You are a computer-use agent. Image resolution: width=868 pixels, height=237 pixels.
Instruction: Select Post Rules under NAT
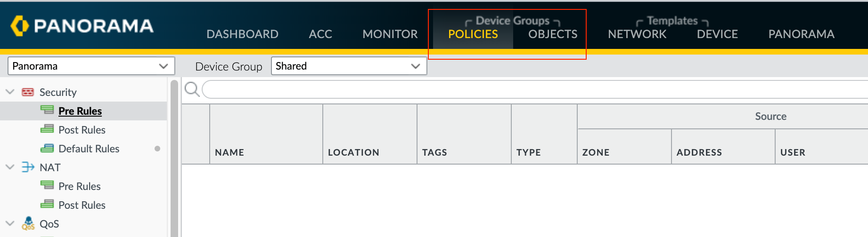click(82, 205)
